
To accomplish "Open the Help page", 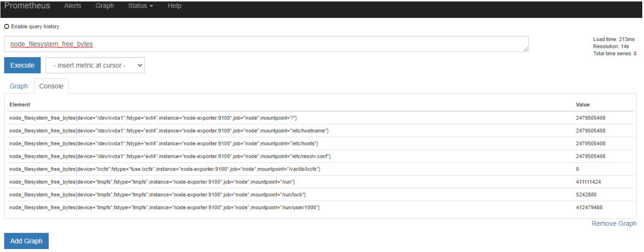I will coord(174,6).
